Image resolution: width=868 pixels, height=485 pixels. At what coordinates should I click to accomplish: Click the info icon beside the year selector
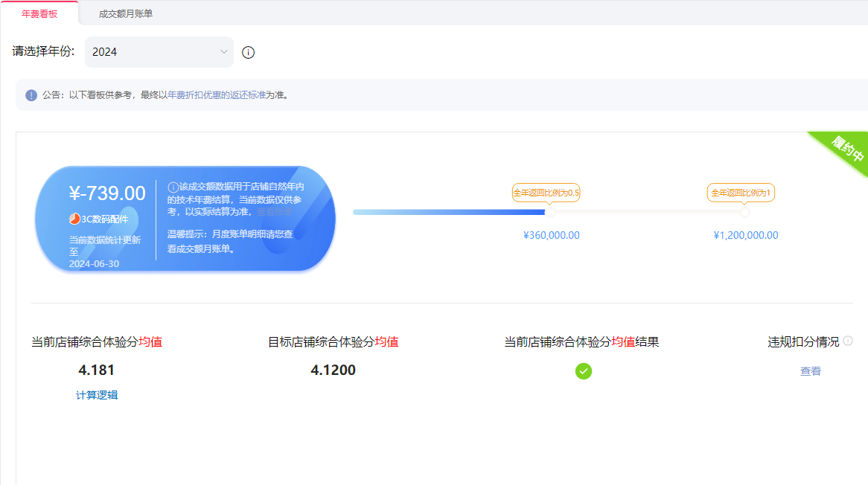point(249,52)
